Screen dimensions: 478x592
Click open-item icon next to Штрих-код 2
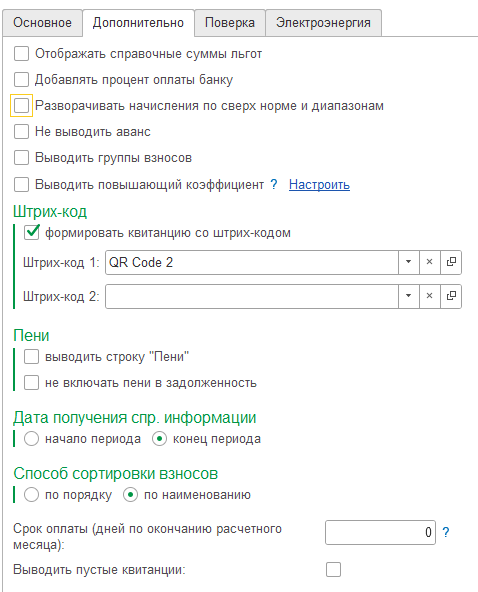(451, 296)
